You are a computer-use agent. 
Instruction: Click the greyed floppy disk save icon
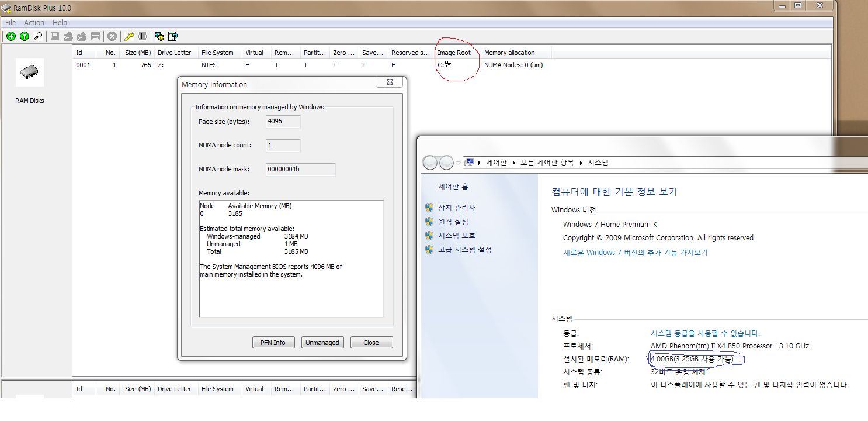point(55,36)
